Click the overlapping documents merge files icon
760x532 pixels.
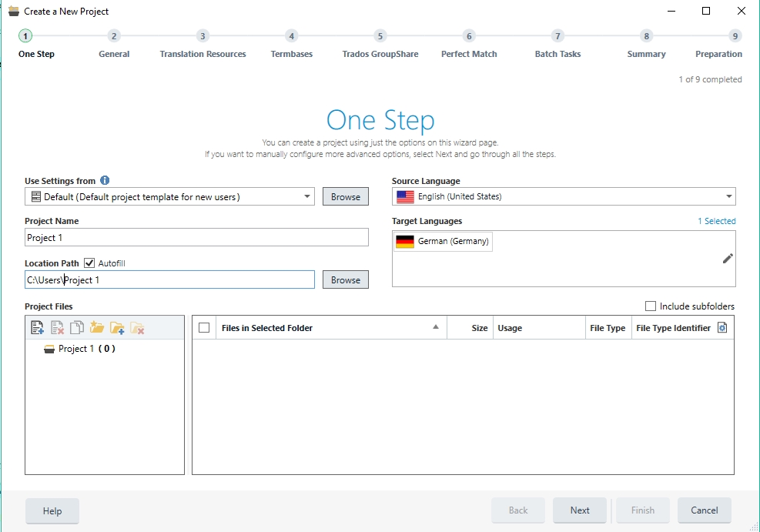pyautogui.click(x=76, y=328)
